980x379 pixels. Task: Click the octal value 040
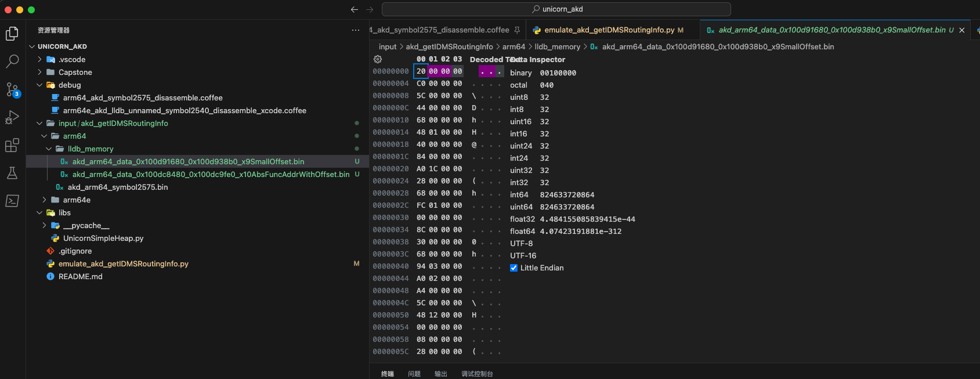pos(547,85)
